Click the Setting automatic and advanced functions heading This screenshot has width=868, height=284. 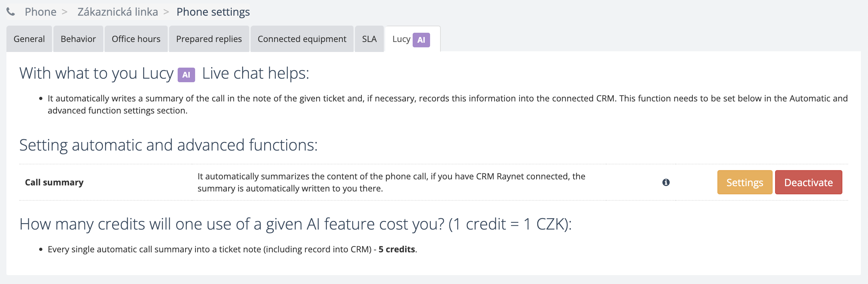click(168, 145)
